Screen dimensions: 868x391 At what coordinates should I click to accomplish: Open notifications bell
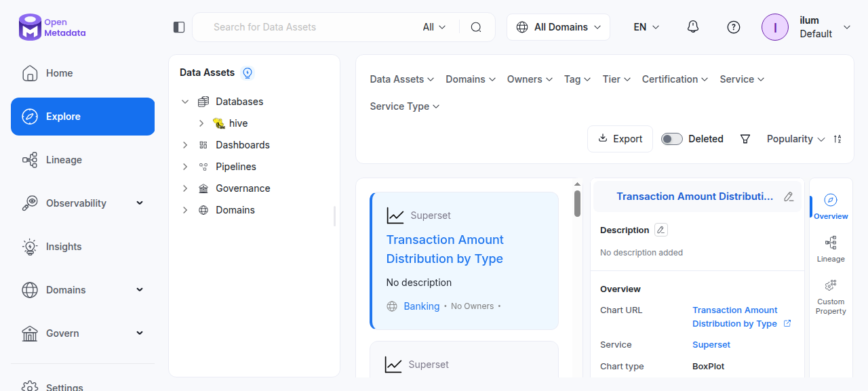[692, 27]
